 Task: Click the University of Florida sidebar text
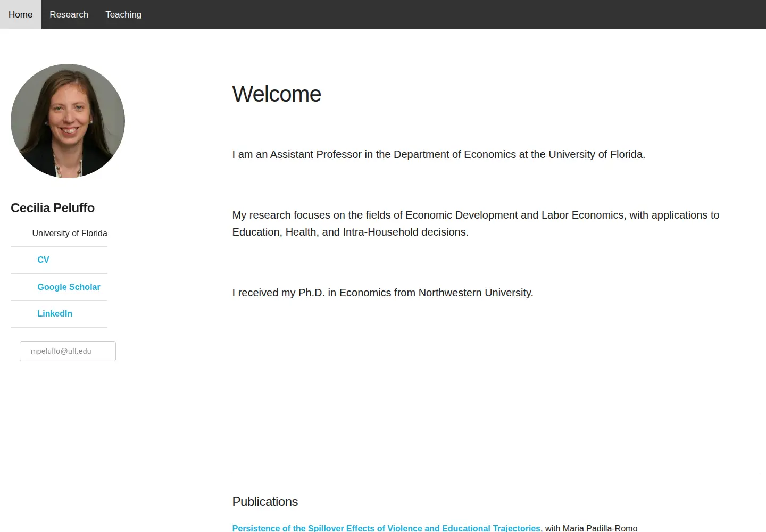click(x=70, y=233)
